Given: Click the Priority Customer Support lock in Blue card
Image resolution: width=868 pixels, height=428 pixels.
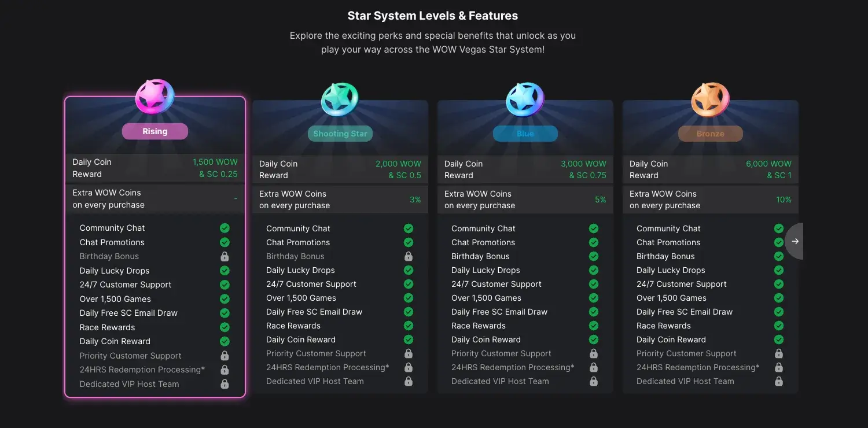Looking at the screenshot, I should click(x=594, y=353).
